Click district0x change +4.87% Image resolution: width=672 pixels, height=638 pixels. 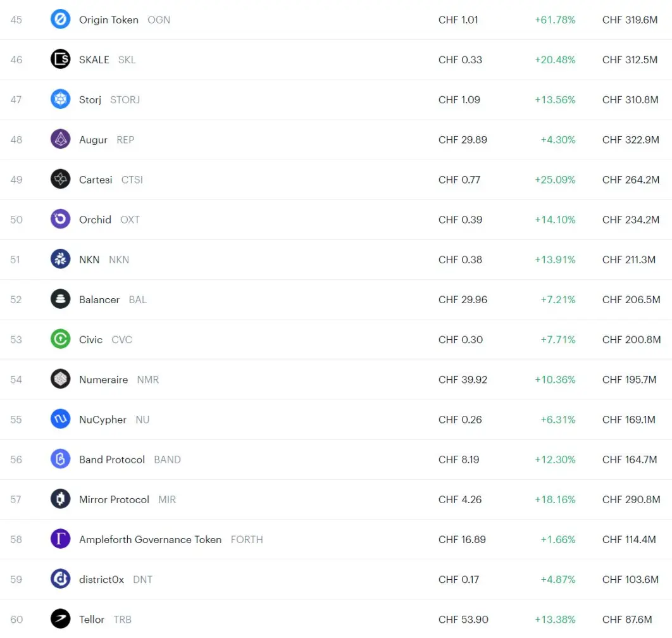(558, 580)
